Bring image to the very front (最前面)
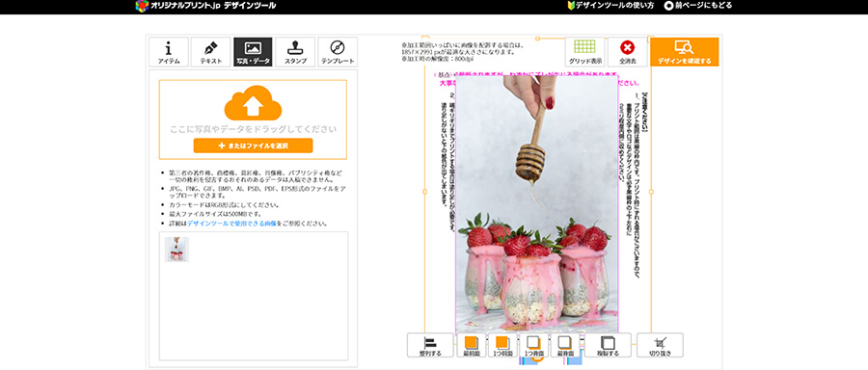The width and height of the screenshot is (868, 370). 471,345
